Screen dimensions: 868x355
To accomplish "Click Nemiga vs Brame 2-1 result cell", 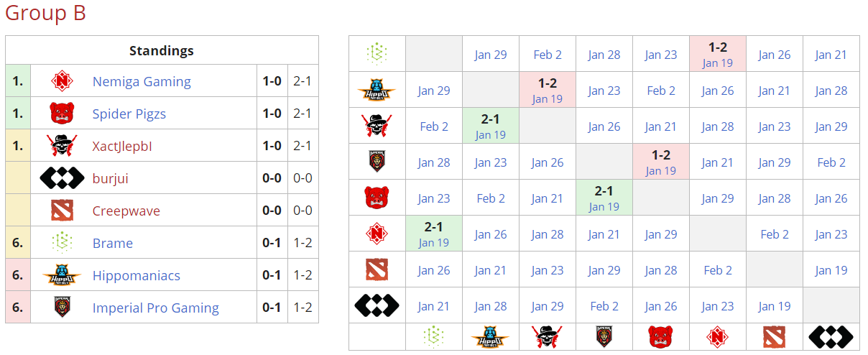I will (433, 234).
